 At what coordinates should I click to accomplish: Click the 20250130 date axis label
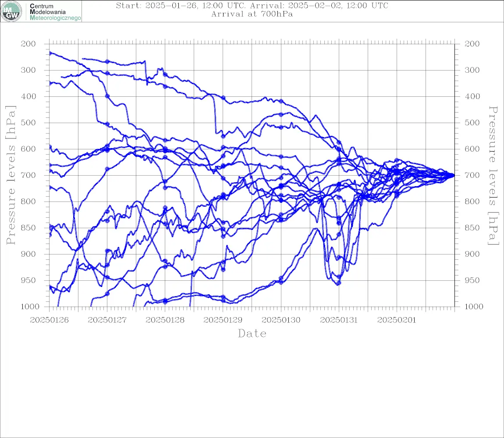[281, 320]
